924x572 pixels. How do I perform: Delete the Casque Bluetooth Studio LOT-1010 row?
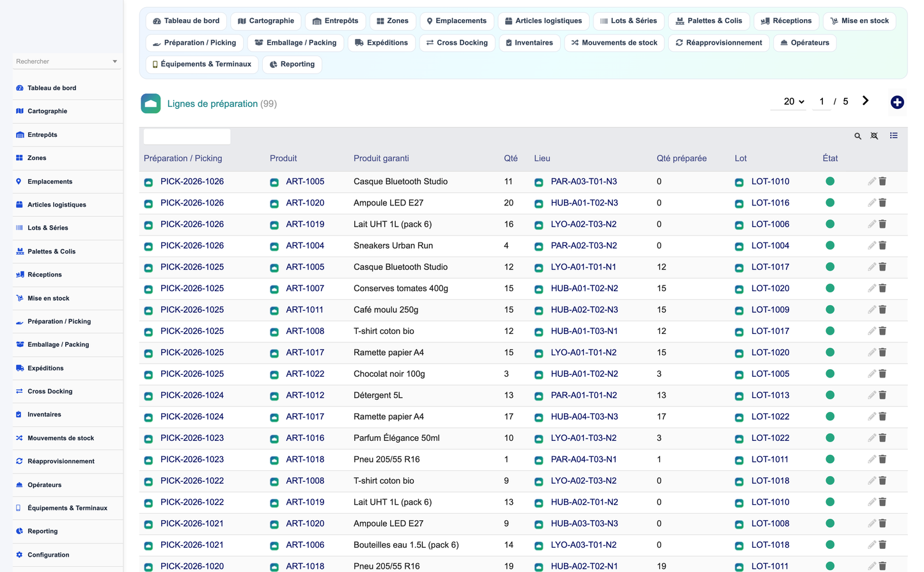pos(882,182)
